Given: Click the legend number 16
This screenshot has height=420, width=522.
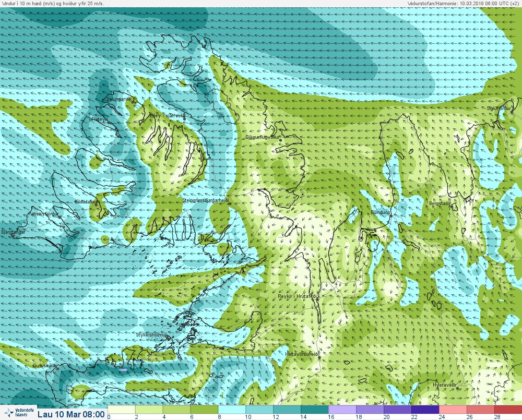Looking at the screenshot, I should pos(331,417).
